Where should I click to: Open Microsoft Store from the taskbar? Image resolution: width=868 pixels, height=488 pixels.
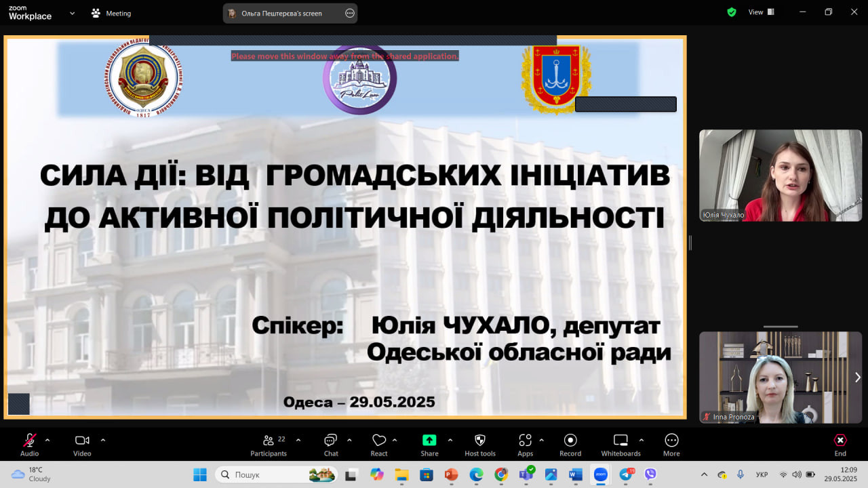click(x=427, y=474)
